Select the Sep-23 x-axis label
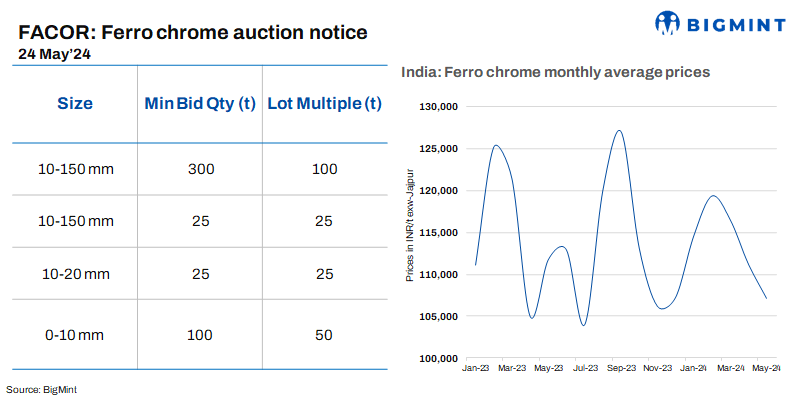This screenshot has height=401, width=804. [x=620, y=369]
